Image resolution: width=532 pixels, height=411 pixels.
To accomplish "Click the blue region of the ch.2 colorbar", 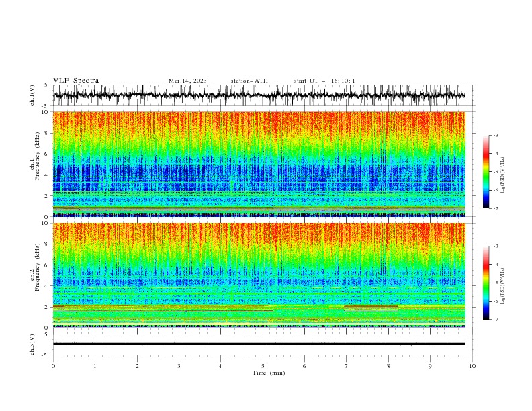I will point(486,307).
